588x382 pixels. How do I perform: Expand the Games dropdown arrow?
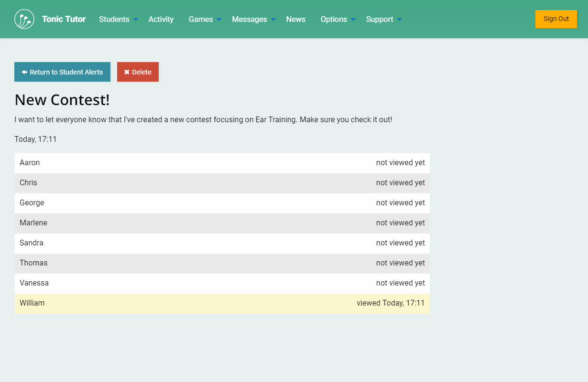click(x=219, y=20)
